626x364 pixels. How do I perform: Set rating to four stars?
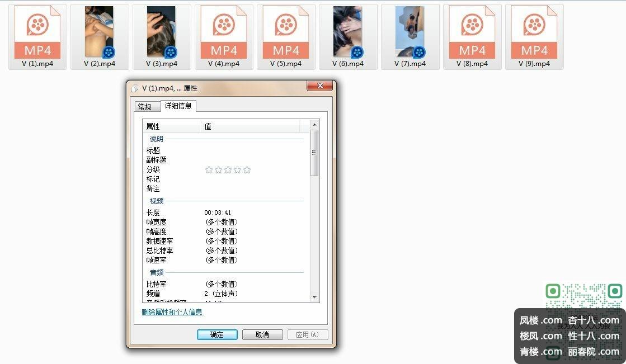(x=238, y=170)
